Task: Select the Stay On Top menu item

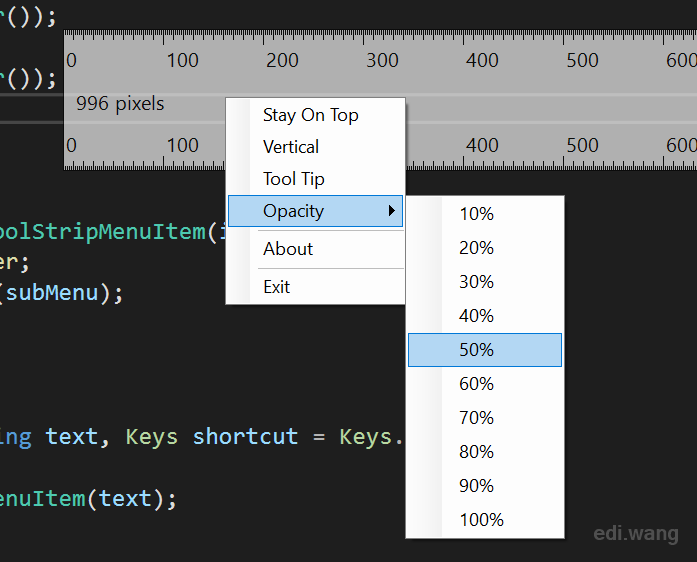Action: point(315,115)
